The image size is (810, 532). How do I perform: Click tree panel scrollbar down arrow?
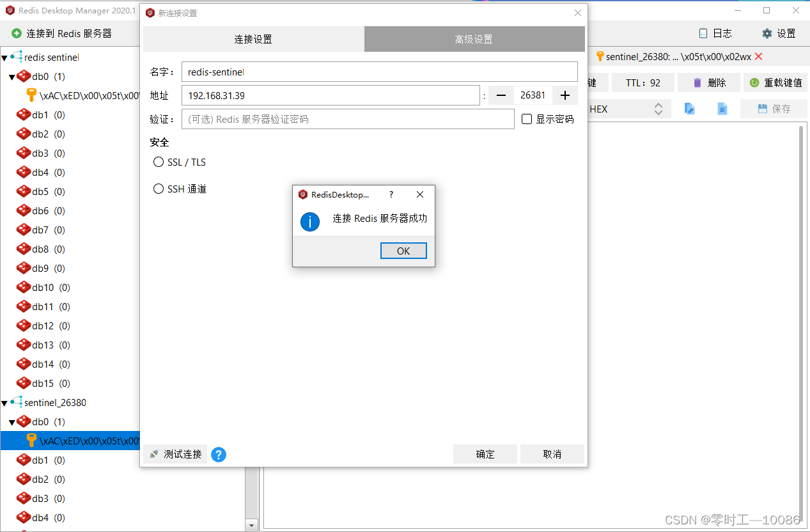251,525
